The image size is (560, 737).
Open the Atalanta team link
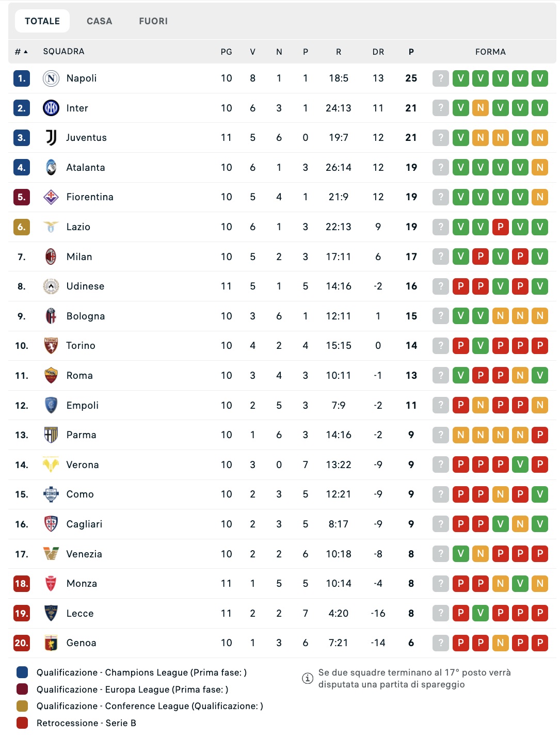(86, 167)
